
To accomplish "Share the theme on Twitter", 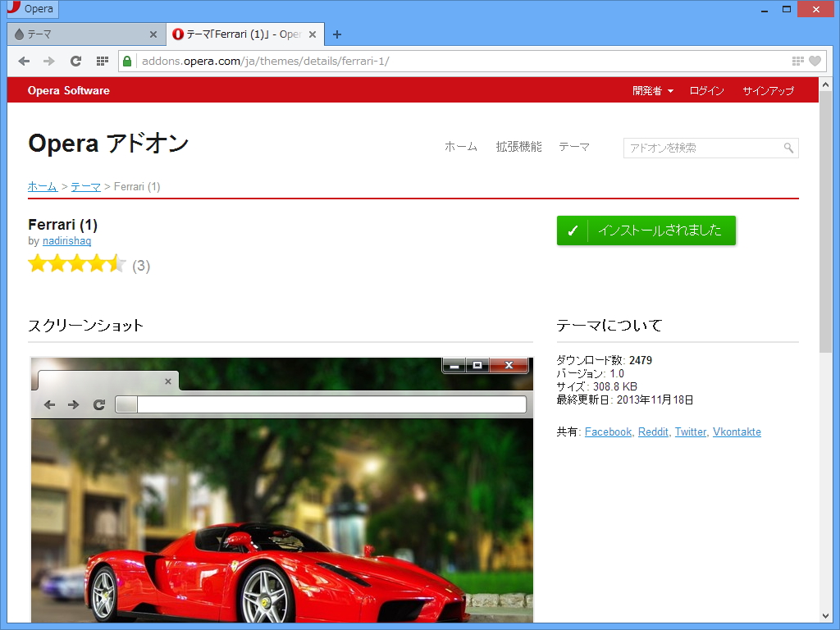I will point(691,431).
